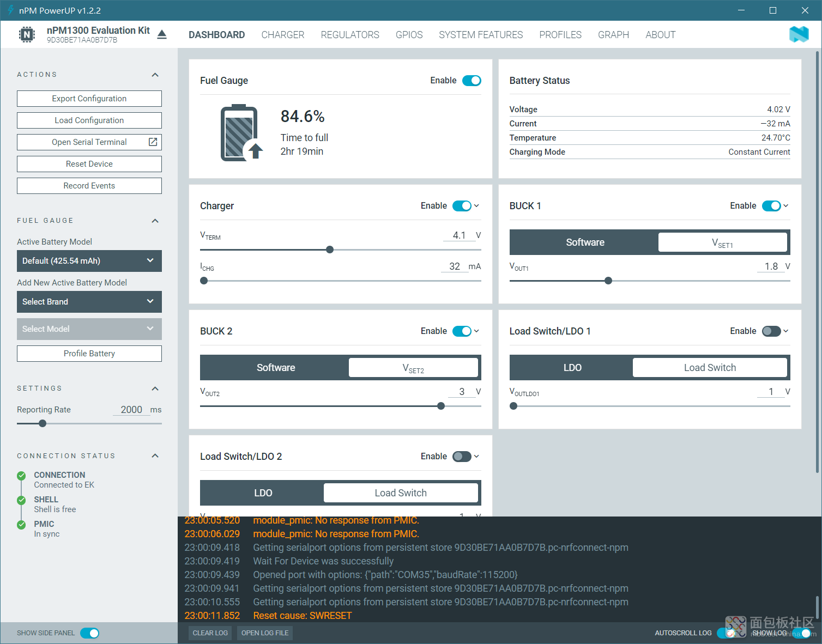Click the VOUT1 slider handle
This screenshot has width=822, height=644.
[608, 281]
